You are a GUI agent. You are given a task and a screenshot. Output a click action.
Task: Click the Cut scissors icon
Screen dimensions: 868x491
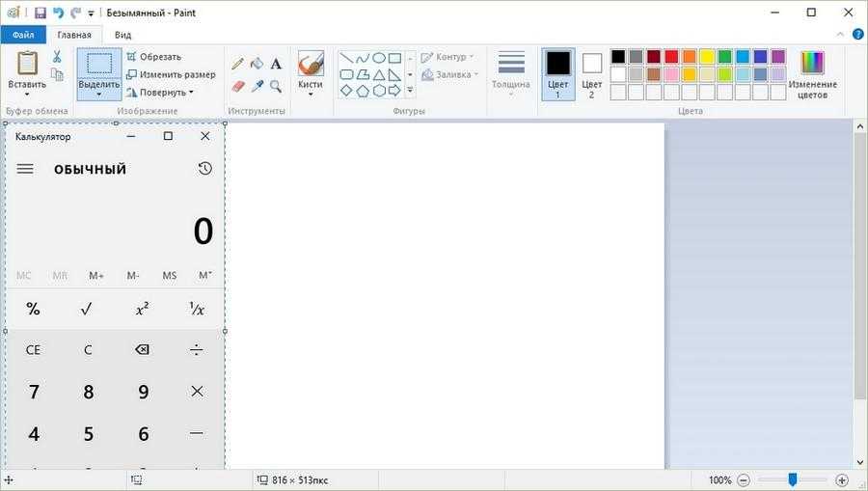pos(57,57)
